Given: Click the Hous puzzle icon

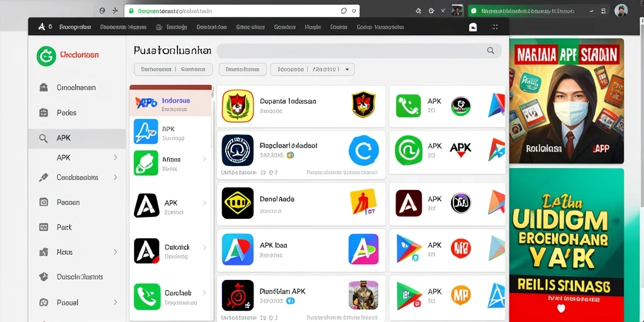Looking at the screenshot, I should point(43,252).
